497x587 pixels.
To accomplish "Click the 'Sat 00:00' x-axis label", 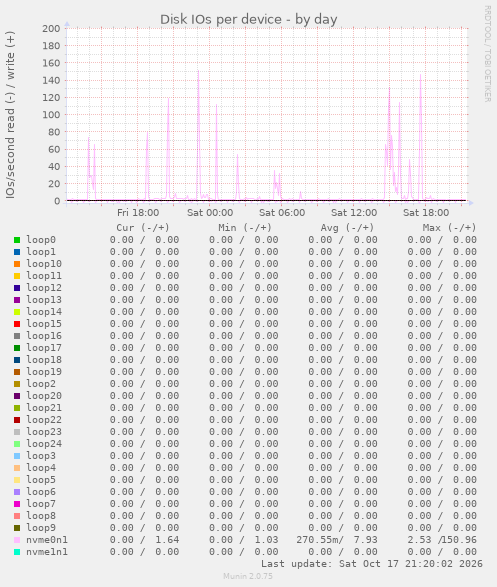I will pos(210,213).
